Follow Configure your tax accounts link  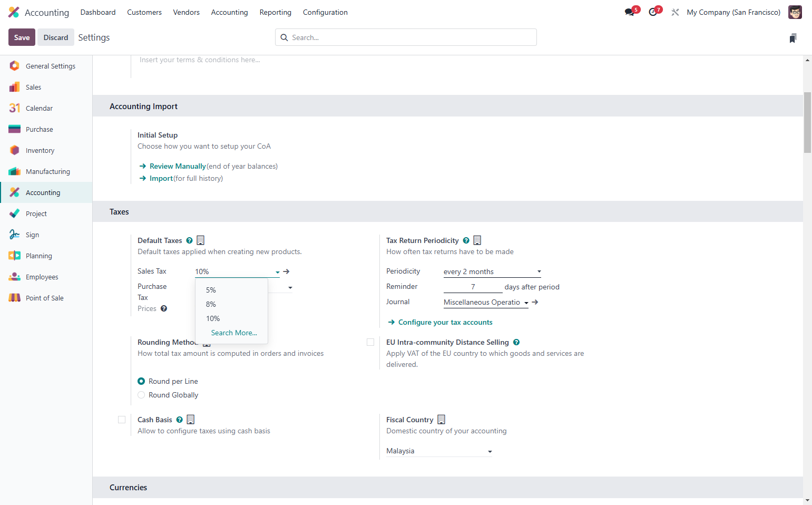[445, 322]
